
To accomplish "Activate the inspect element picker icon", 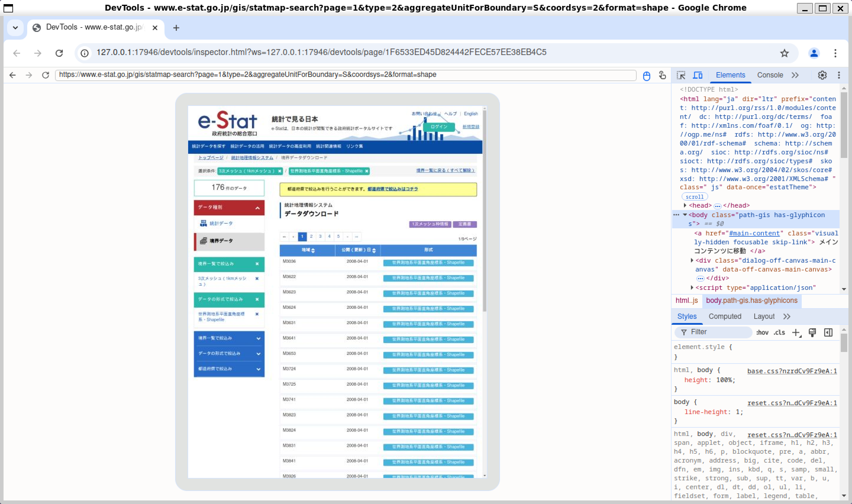I will (x=681, y=75).
